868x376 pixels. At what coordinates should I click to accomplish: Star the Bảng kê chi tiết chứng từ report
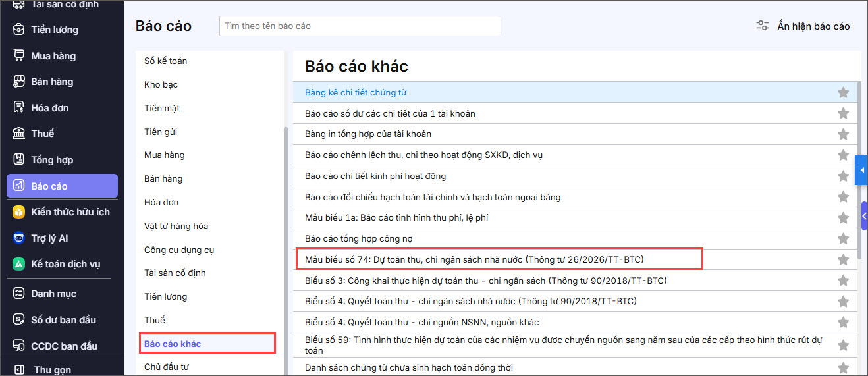pos(843,93)
